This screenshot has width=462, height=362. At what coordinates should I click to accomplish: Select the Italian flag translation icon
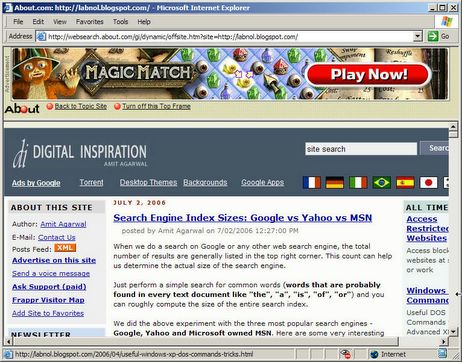[358, 182]
